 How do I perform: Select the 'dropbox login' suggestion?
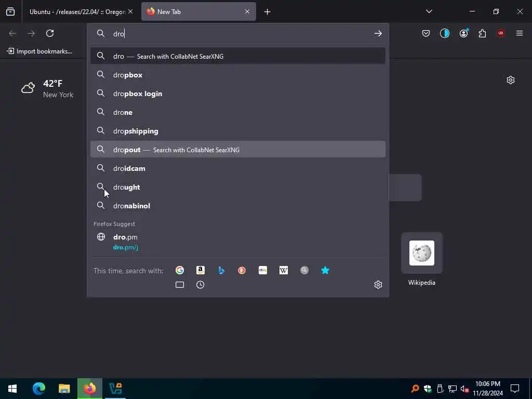[238, 94]
